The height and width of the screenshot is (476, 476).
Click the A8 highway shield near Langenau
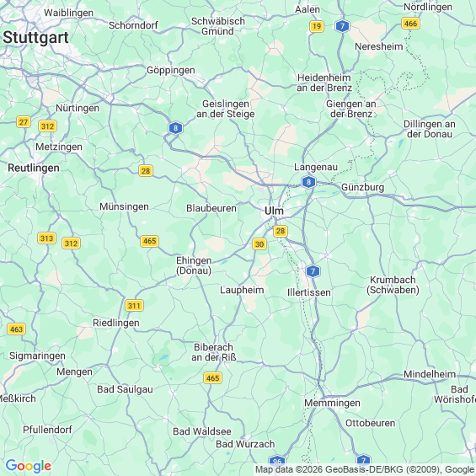click(308, 182)
